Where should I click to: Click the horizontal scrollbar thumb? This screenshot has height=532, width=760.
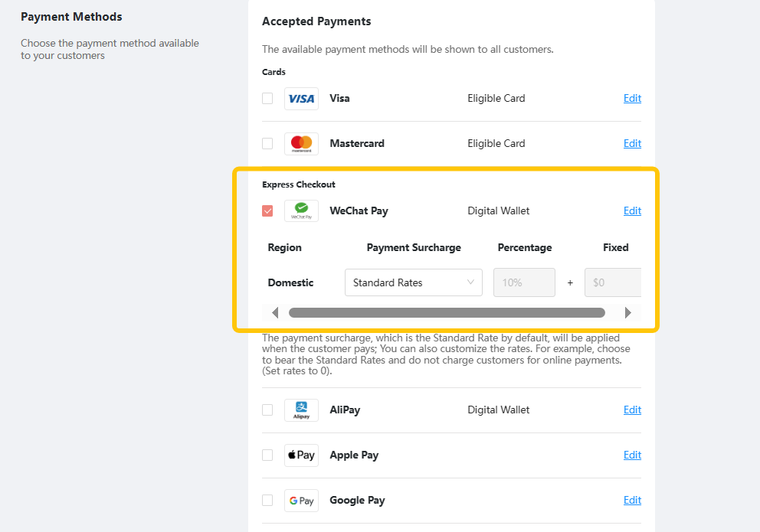tap(447, 313)
